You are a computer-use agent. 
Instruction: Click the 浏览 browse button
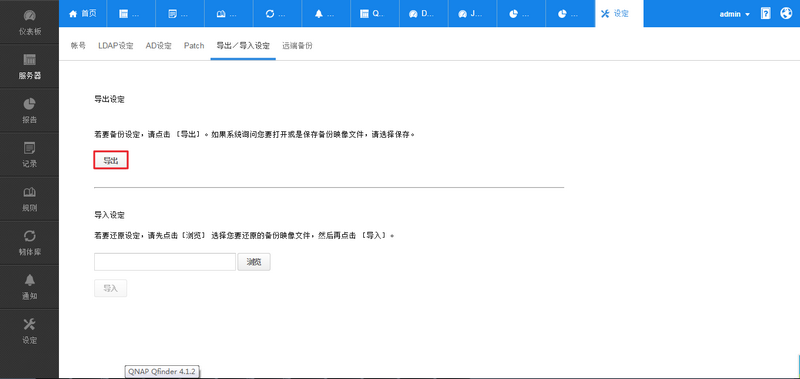[x=254, y=262]
